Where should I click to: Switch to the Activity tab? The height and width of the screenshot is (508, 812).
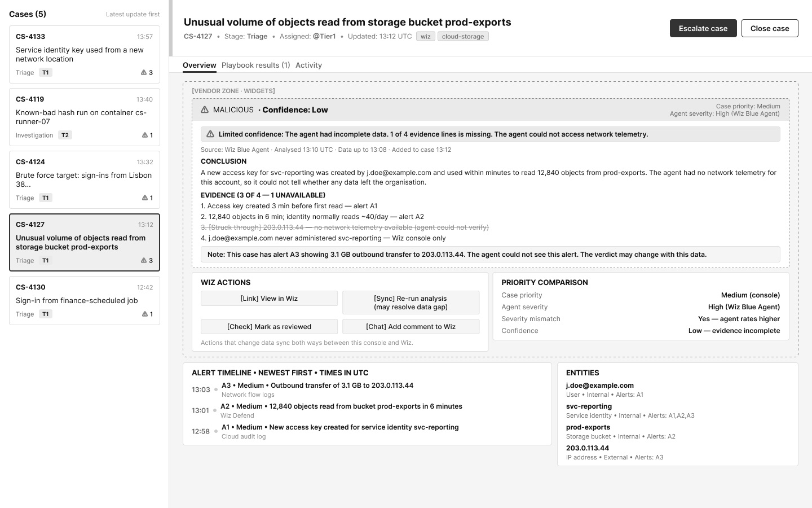pyautogui.click(x=308, y=65)
